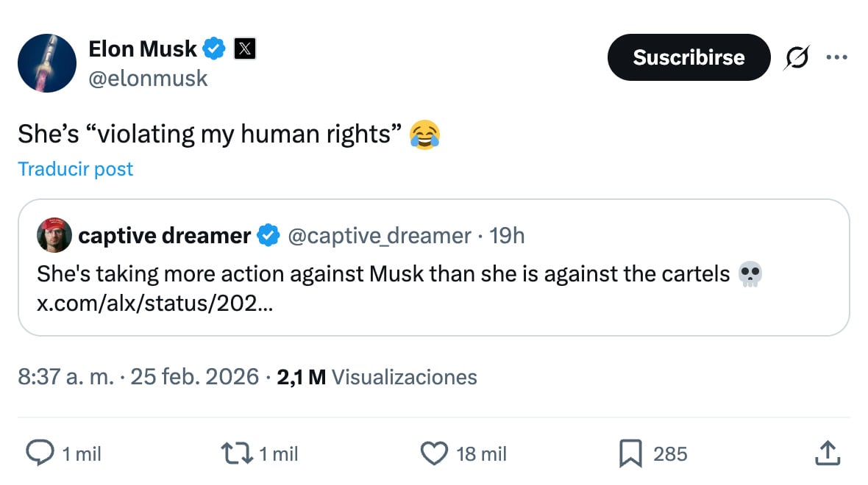The image size is (868, 485).
Task: View 2,1 M Visualizaciones details
Action: point(375,377)
